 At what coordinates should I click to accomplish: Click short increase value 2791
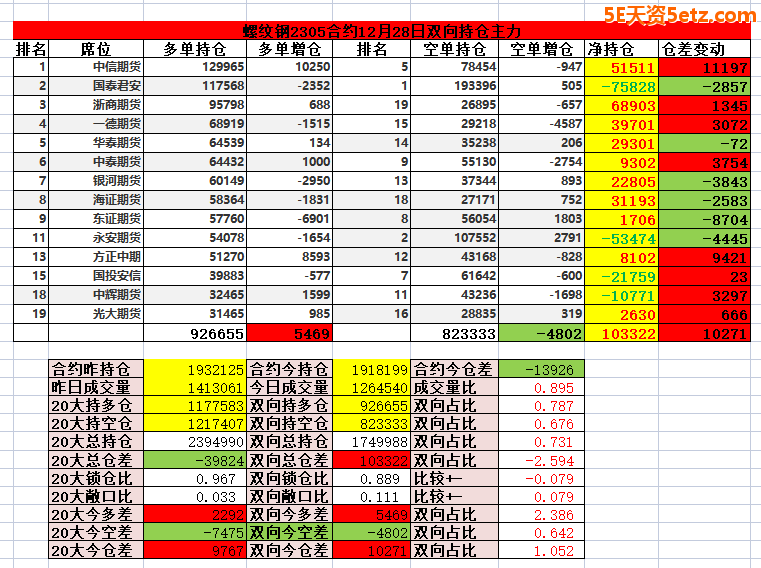542,237
